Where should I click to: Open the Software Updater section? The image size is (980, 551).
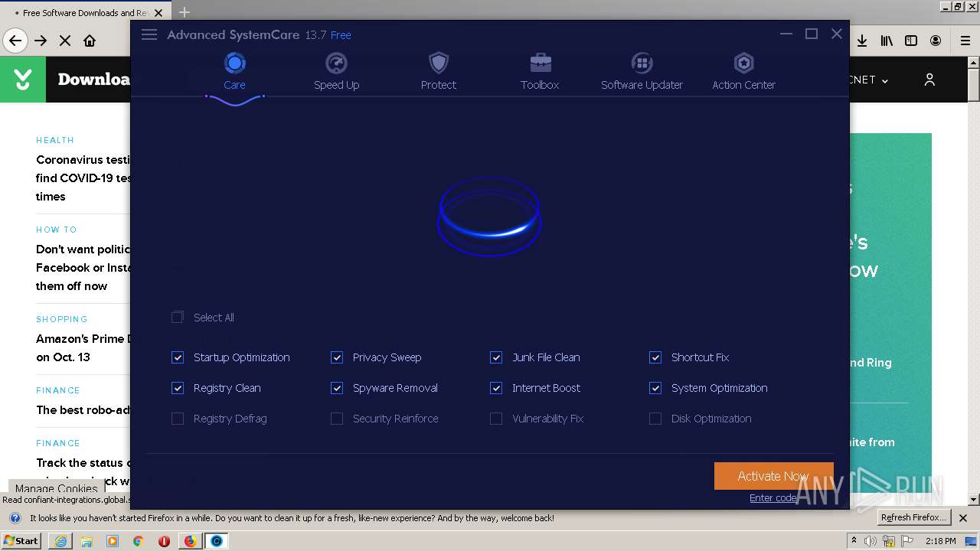(642, 72)
